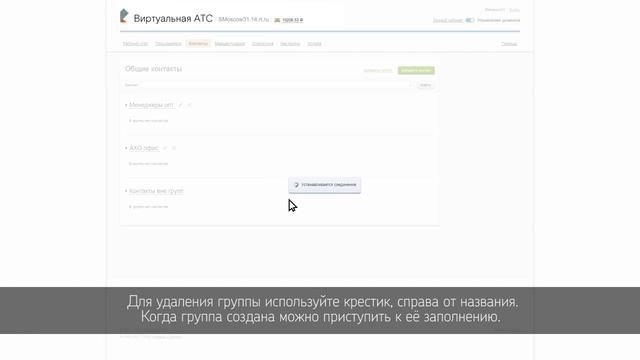
Task: Open the Статистика tab
Action: pos(262,44)
